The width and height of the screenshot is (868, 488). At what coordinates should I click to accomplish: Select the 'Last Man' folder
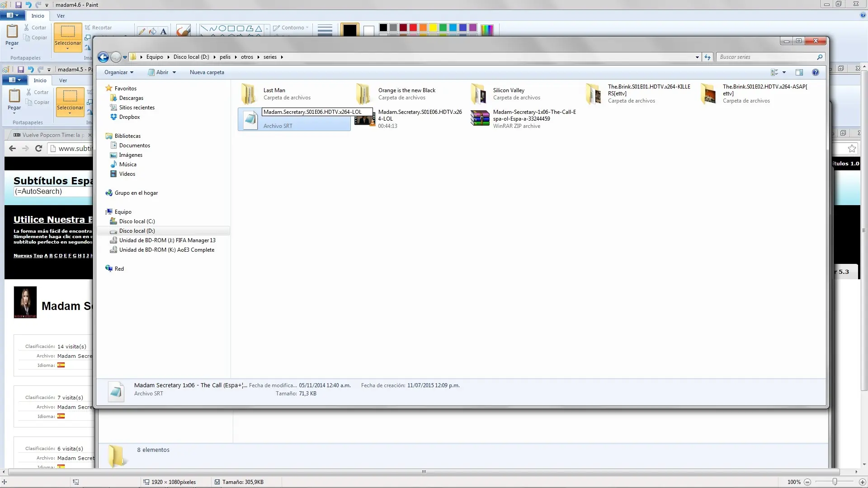pyautogui.click(x=293, y=94)
